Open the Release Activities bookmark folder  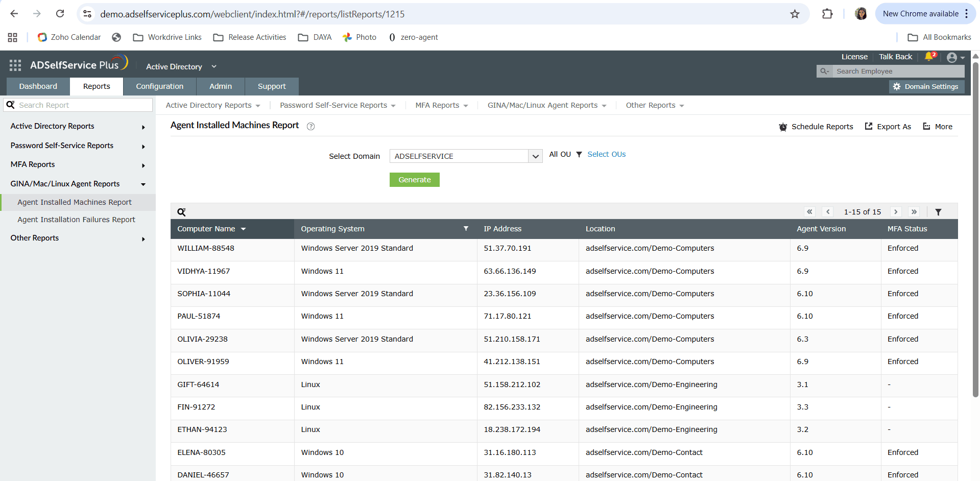(x=250, y=37)
